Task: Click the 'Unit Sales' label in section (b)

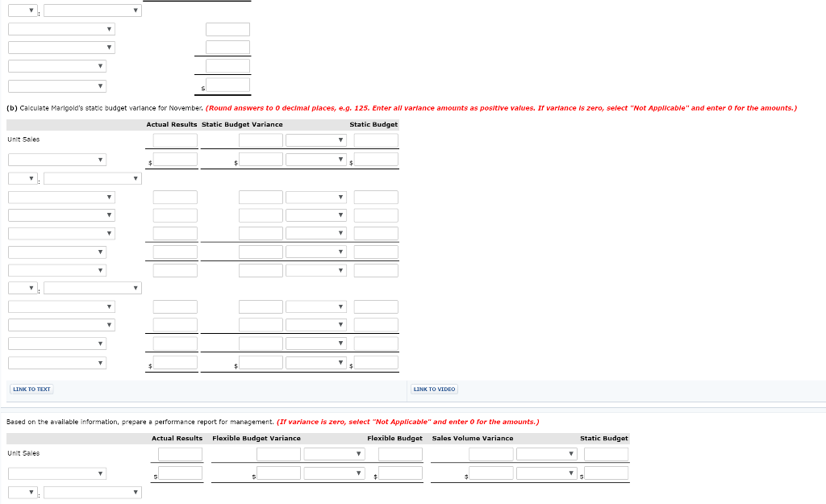Action: pos(23,140)
